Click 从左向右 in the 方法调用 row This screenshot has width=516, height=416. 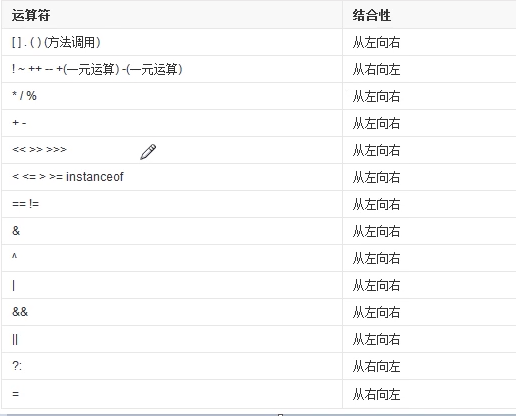coord(376,43)
